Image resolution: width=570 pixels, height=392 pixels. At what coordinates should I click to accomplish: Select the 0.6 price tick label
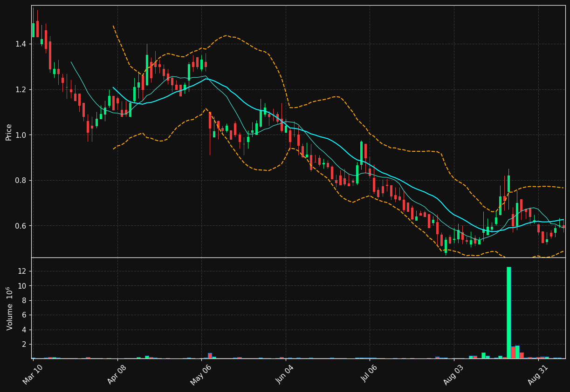pos(21,226)
